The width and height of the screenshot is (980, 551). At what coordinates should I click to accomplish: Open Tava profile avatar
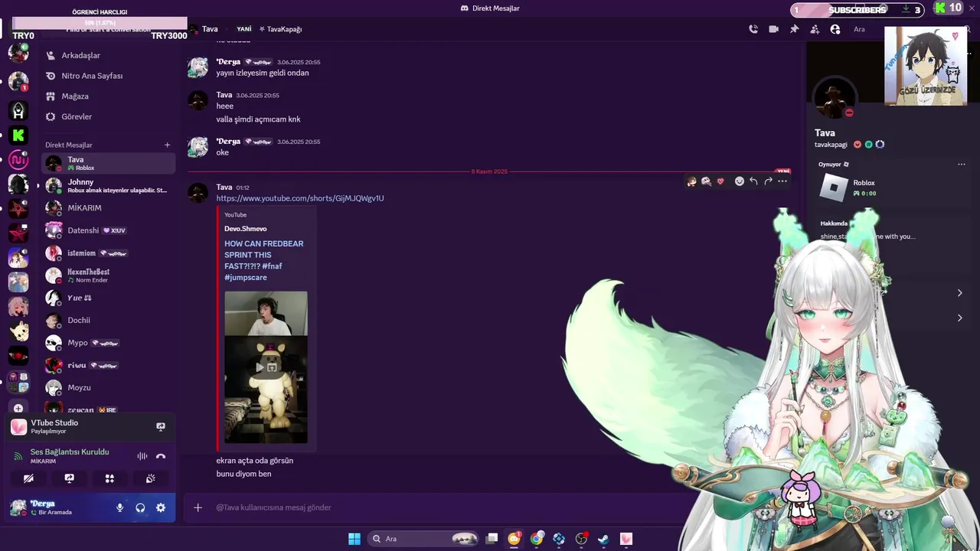pyautogui.click(x=834, y=98)
